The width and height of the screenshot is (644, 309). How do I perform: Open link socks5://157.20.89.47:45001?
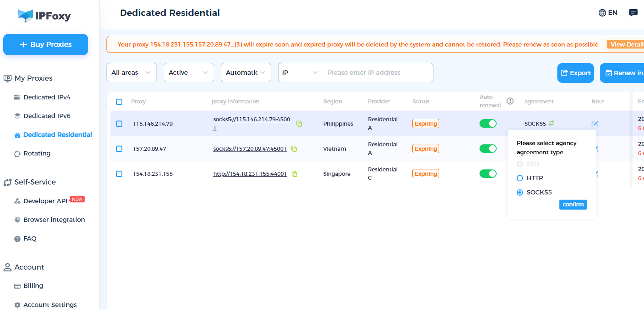point(250,149)
